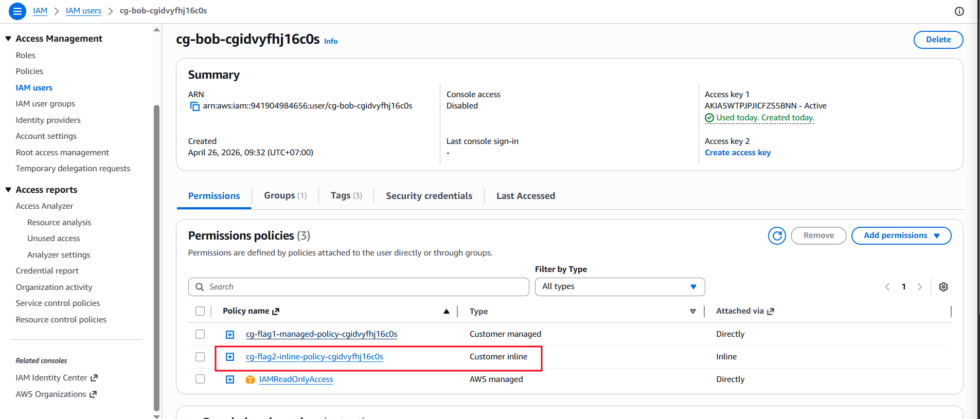The height and width of the screenshot is (419, 980).
Task: Open external link icon beside Attached via
Action: (x=771, y=312)
